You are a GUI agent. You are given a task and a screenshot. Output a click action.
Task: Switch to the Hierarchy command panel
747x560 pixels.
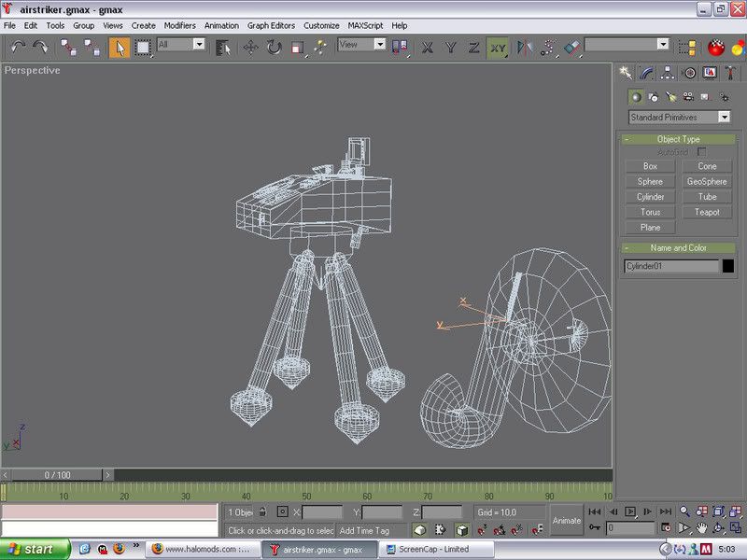point(668,73)
